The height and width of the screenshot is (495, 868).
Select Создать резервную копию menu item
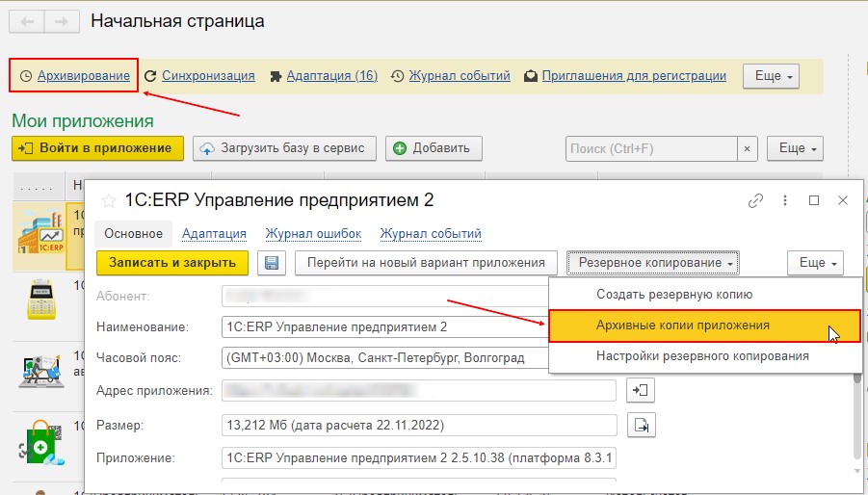[x=705, y=295]
